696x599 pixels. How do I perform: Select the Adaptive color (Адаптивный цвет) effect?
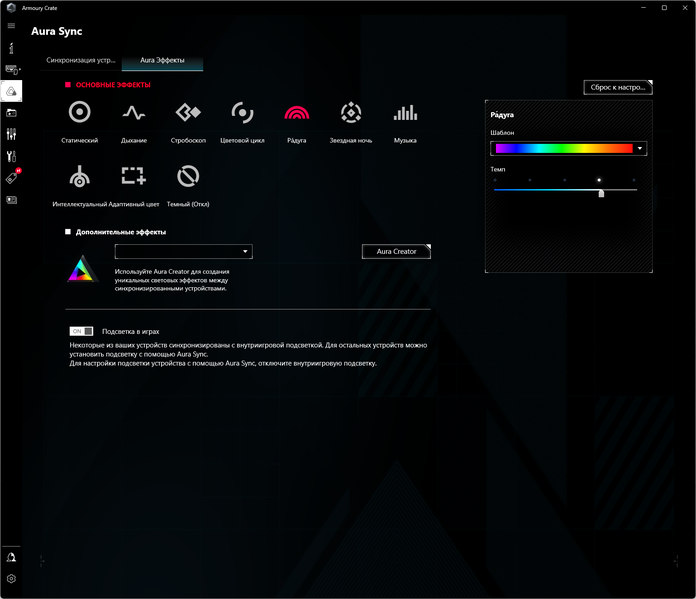click(134, 176)
